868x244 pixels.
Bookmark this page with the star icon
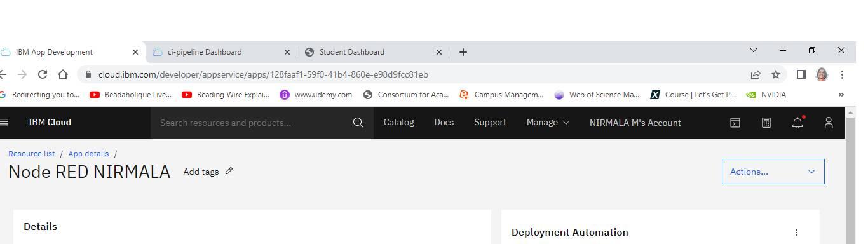tap(776, 74)
